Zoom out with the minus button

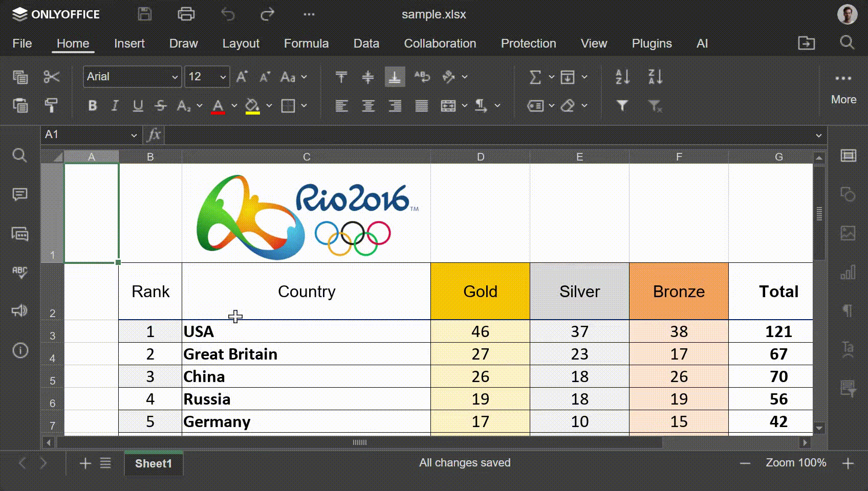[x=745, y=463]
